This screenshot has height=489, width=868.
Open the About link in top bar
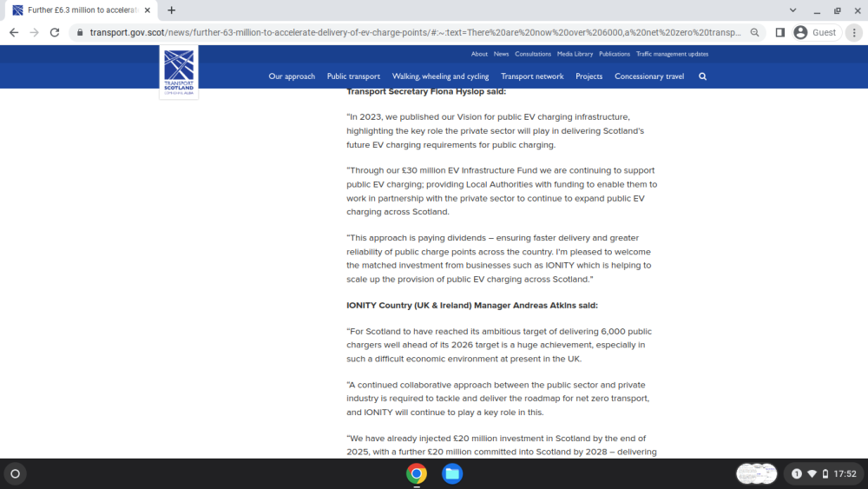[x=479, y=54]
